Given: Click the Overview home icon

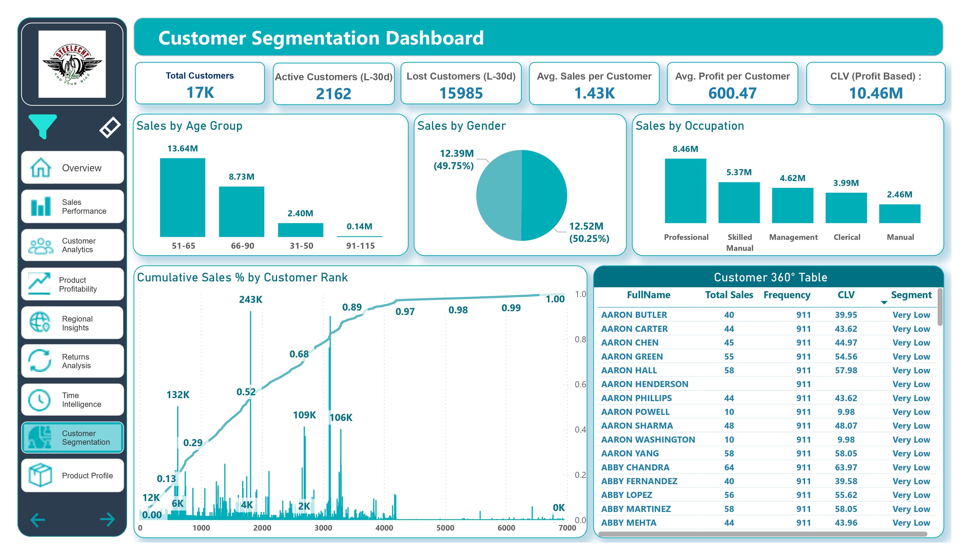Looking at the screenshot, I should (40, 168).
